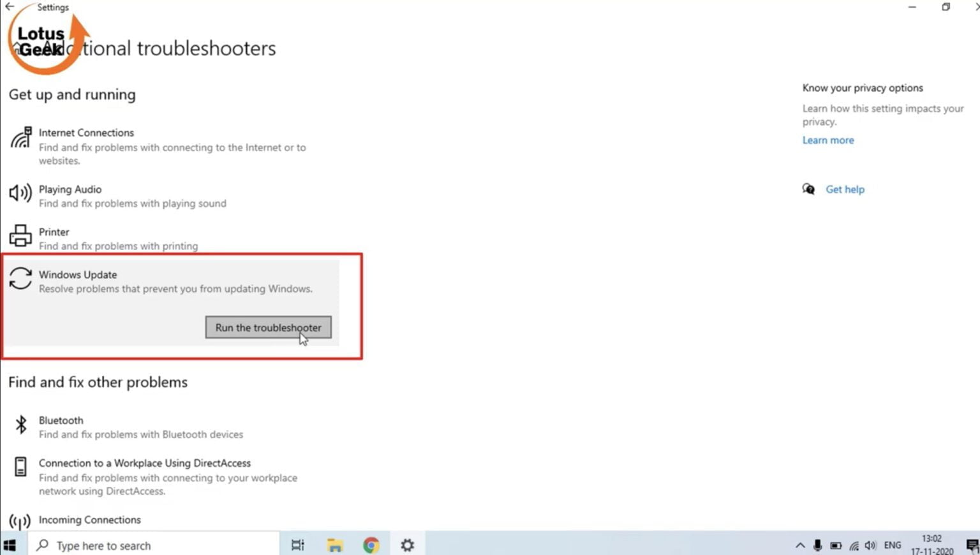980x555 pixels.
Task: Launch Google Chrome from the taskbar
Action: pos(371,545)
